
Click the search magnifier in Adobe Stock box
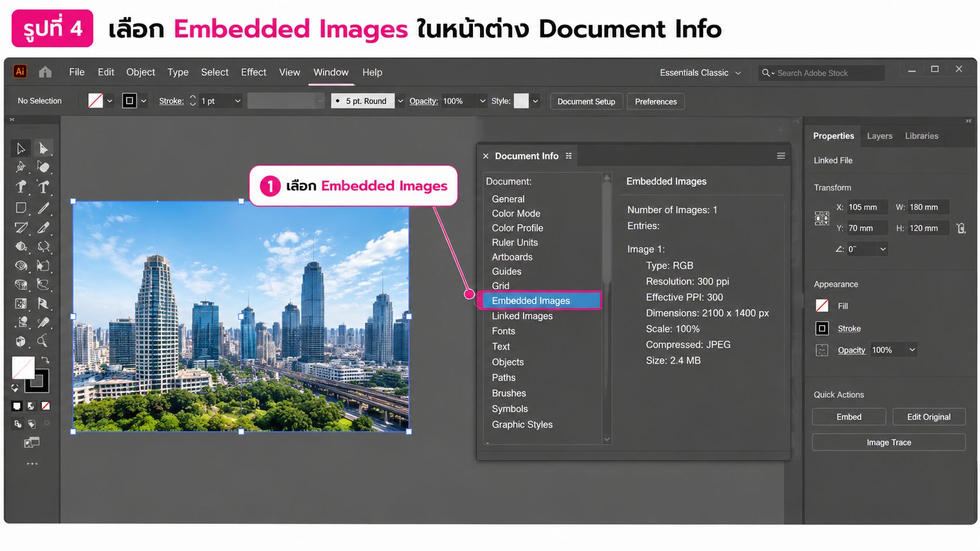766,73
